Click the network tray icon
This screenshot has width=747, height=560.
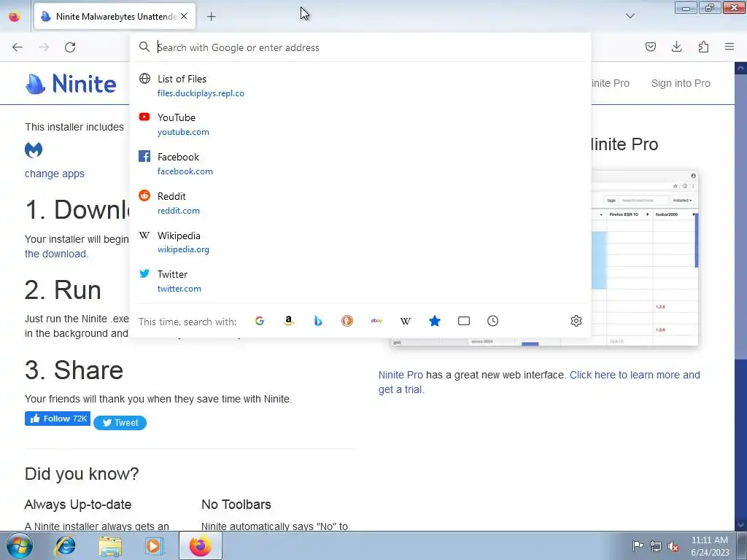click(x=656, y=546)
